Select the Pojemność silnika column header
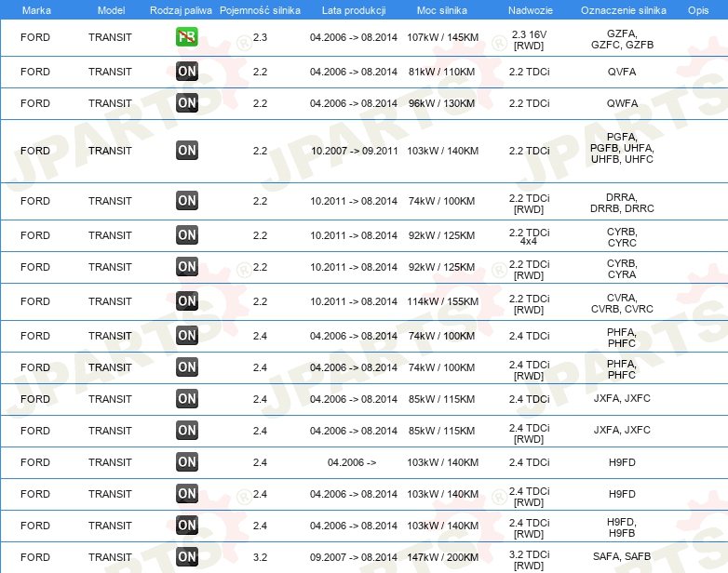Screen dimensions: 728x573 [x=260, y=10]
